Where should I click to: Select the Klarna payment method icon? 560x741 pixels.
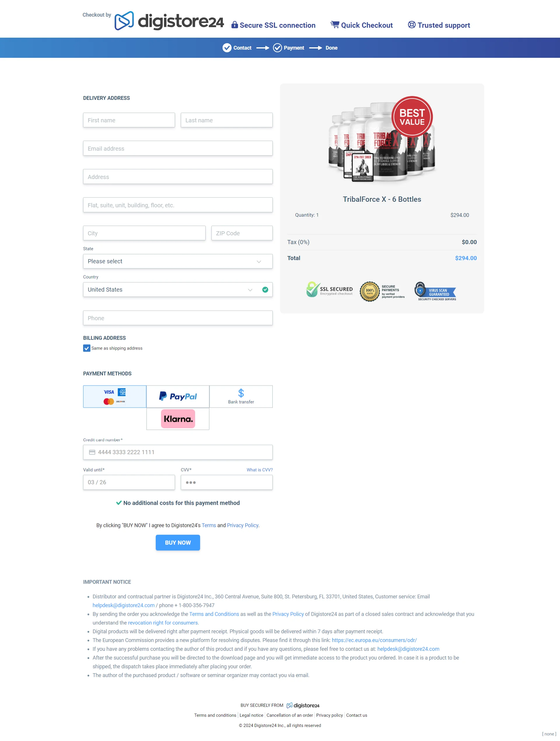pos(178,419)
